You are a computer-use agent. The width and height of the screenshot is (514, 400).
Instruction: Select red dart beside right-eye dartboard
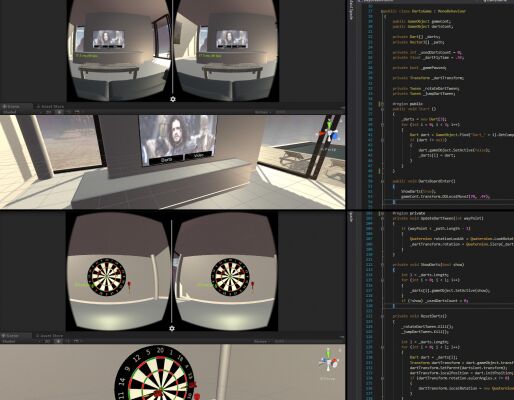[x=253, y=286]
